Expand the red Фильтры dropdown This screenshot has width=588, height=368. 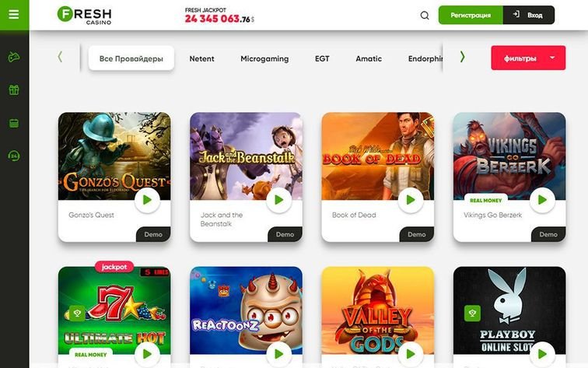(528, 58)
